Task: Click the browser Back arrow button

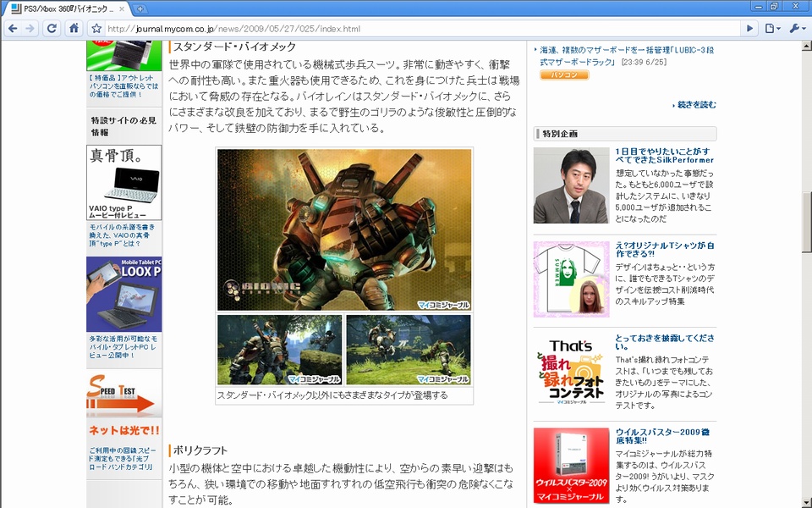Action: coord(13,29)
